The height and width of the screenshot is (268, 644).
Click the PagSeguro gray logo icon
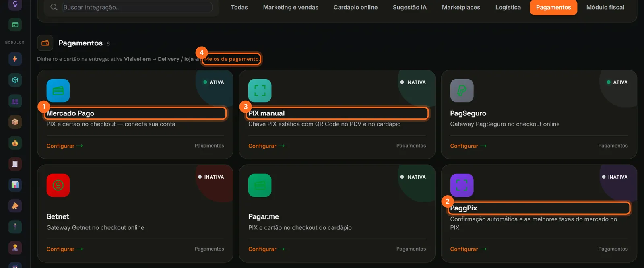click(462, 91)
